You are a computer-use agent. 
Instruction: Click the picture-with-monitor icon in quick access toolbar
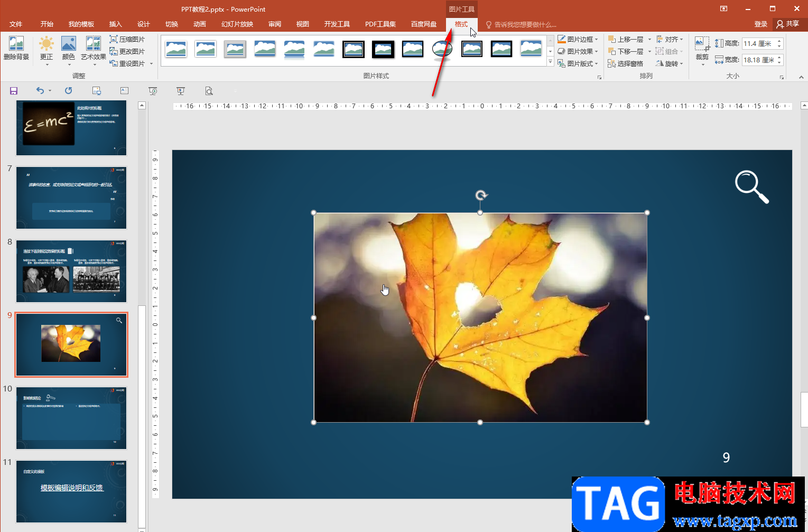[x=97, y=91]
